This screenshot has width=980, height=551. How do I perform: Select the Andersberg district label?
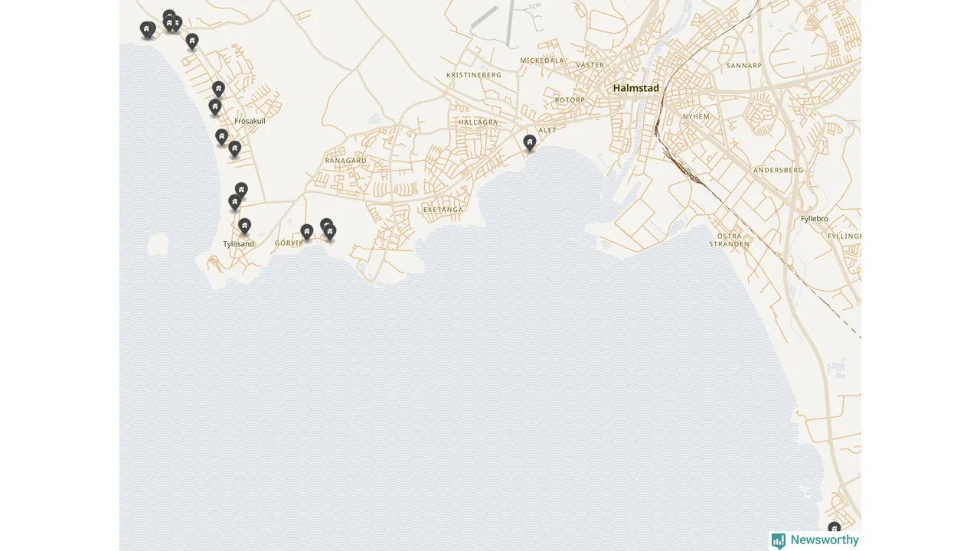point(778,170)
